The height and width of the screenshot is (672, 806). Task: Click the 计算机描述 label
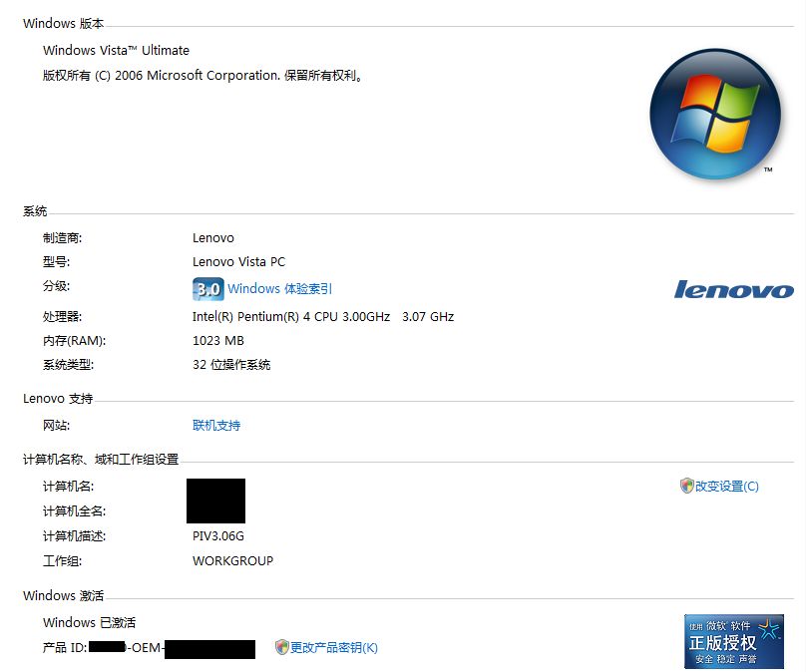75,536
